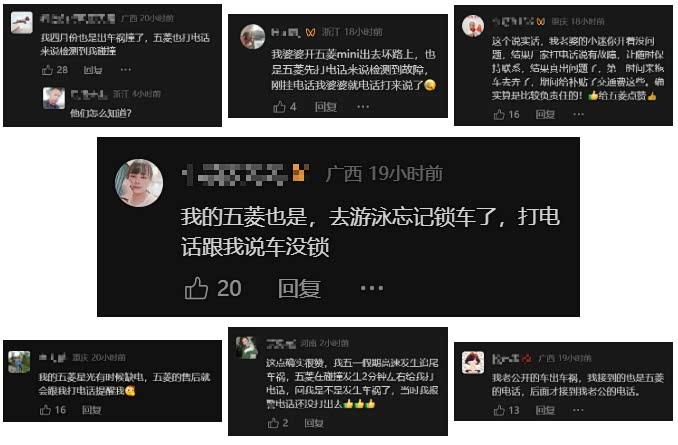Screen dimensions: 678x445
Task: Click 回复 on the Henan 2-likes comment
Action: [x=314, y=423]
